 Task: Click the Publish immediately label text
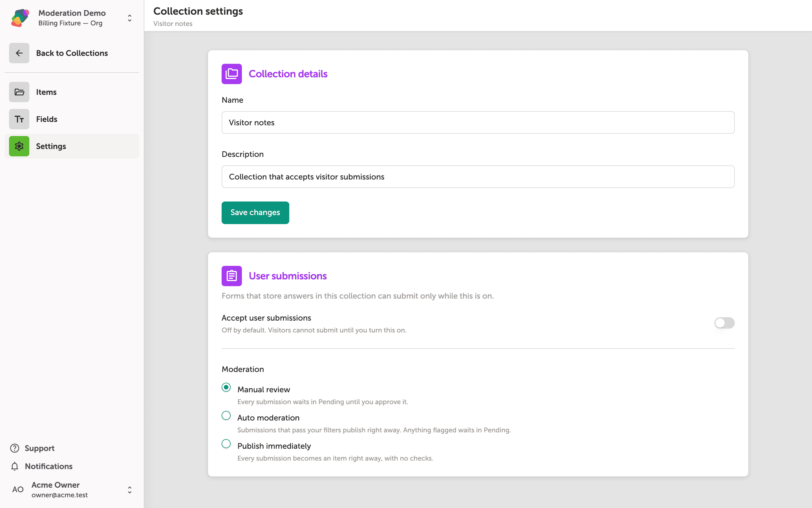coord(274,446)
